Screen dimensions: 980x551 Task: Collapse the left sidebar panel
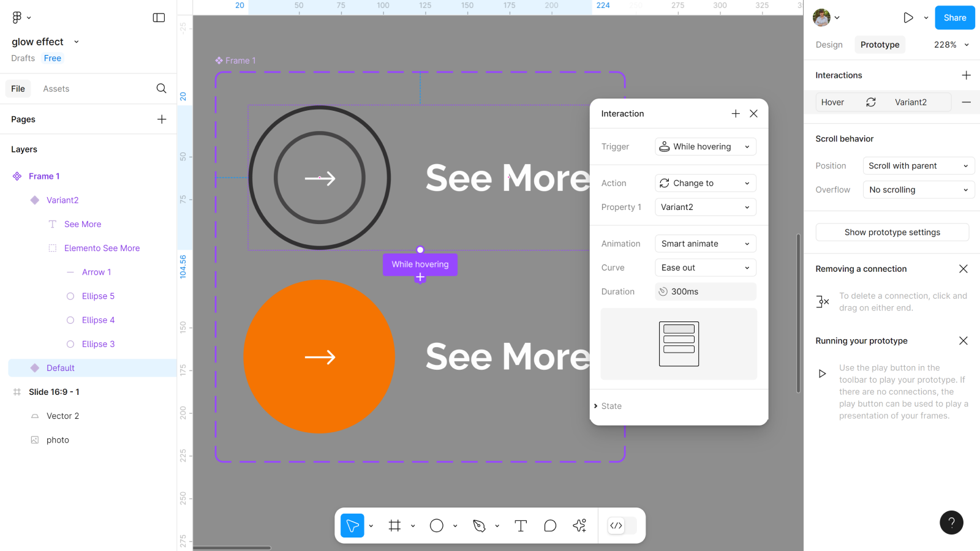(x=159, y=18)
